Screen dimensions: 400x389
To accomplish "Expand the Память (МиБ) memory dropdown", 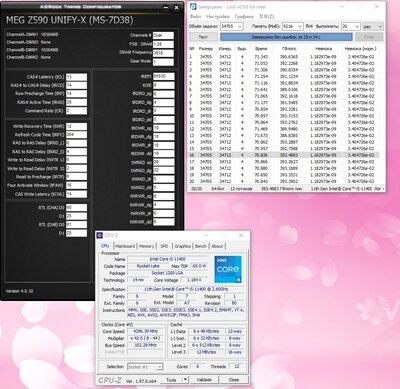I will tap(300, 26).
